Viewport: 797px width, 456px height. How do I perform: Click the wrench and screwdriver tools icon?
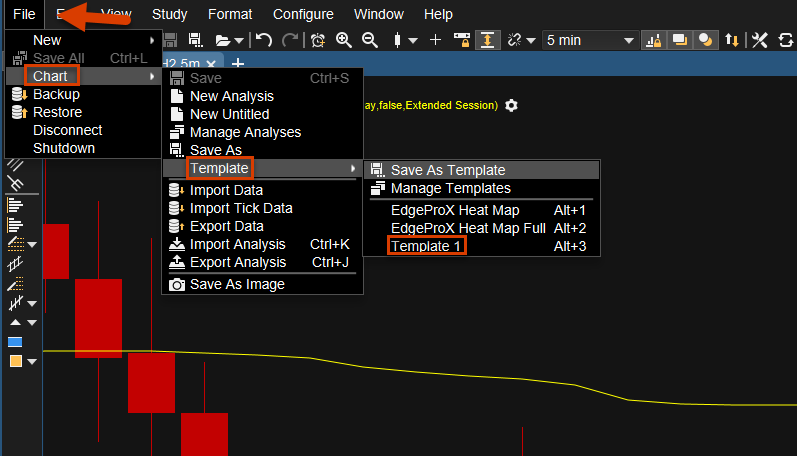coord(759,40)
